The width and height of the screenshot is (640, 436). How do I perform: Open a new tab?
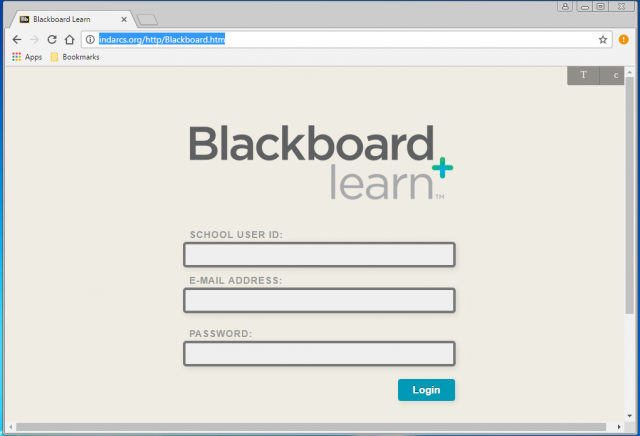click(147, 20)
